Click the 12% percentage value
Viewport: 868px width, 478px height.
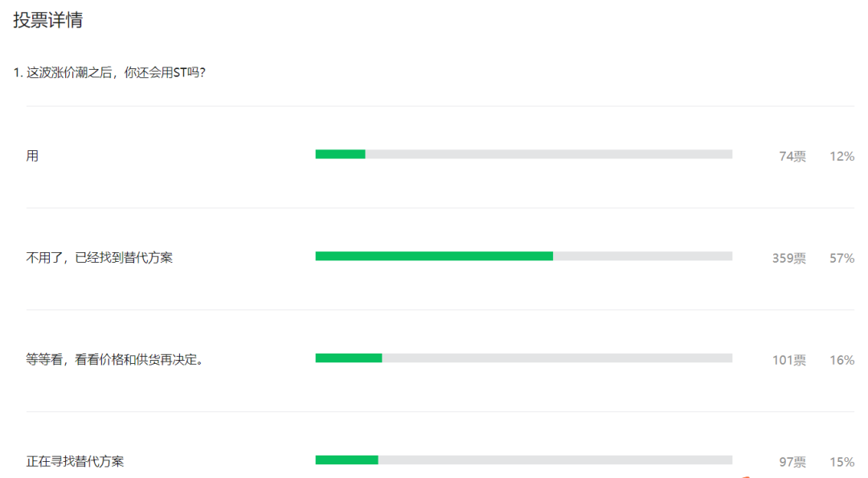841,157
